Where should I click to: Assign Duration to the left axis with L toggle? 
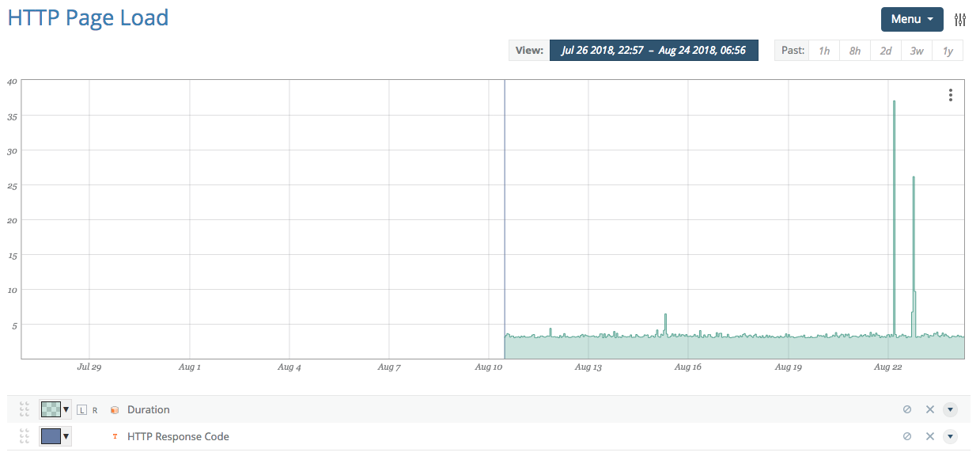click(82, 409)
